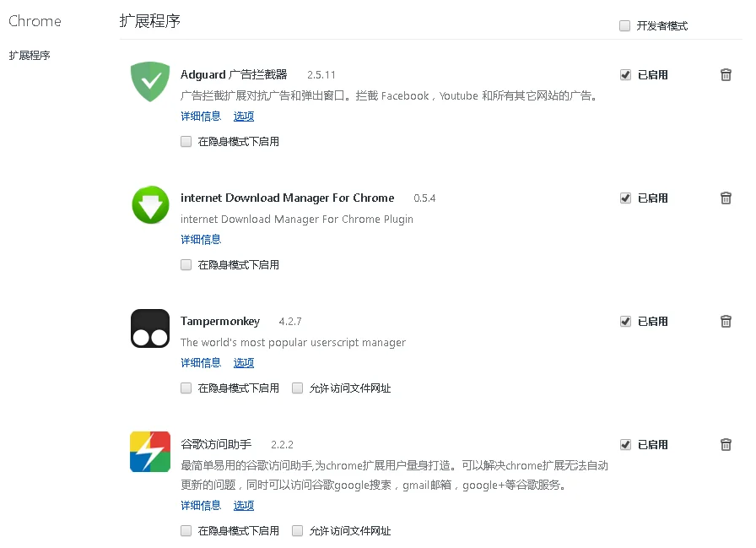Screen dimensions: 756x548
Task: Click the Internet Download Manager green arrow icon
Action: point(150,204)
